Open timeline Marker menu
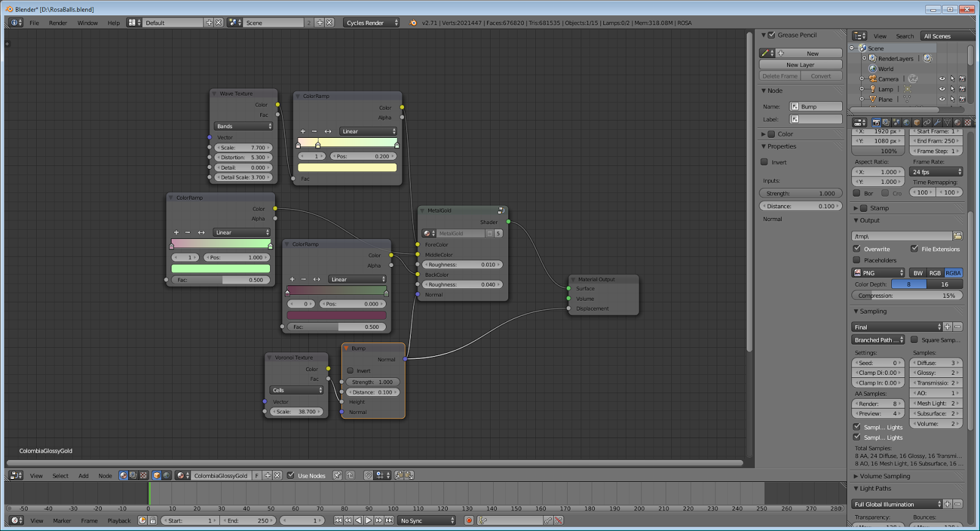 (x=62, y=521)
